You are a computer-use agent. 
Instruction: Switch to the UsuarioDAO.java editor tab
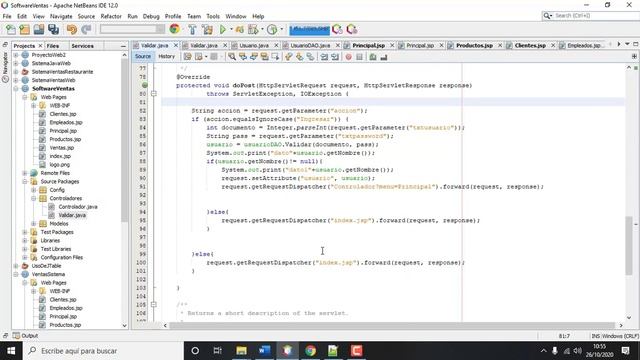310,45
